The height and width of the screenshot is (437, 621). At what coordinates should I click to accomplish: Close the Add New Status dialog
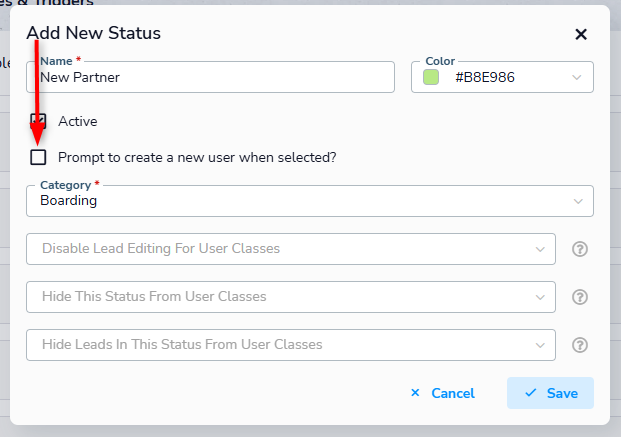click(581, 34)
